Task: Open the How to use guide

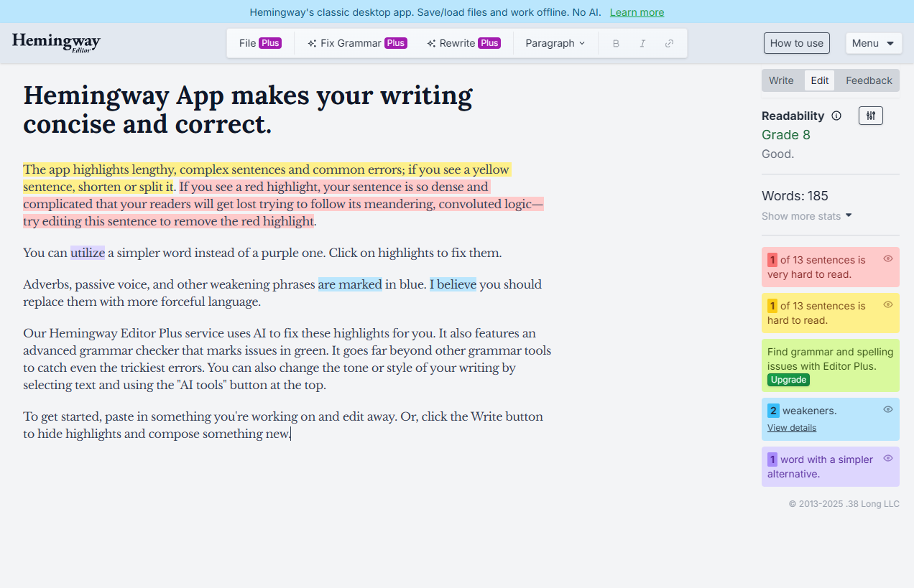Action: point(796,43)
